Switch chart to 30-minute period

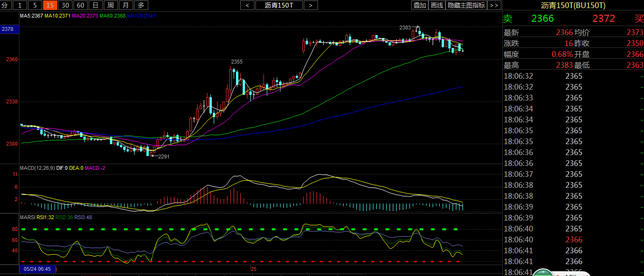65,5
